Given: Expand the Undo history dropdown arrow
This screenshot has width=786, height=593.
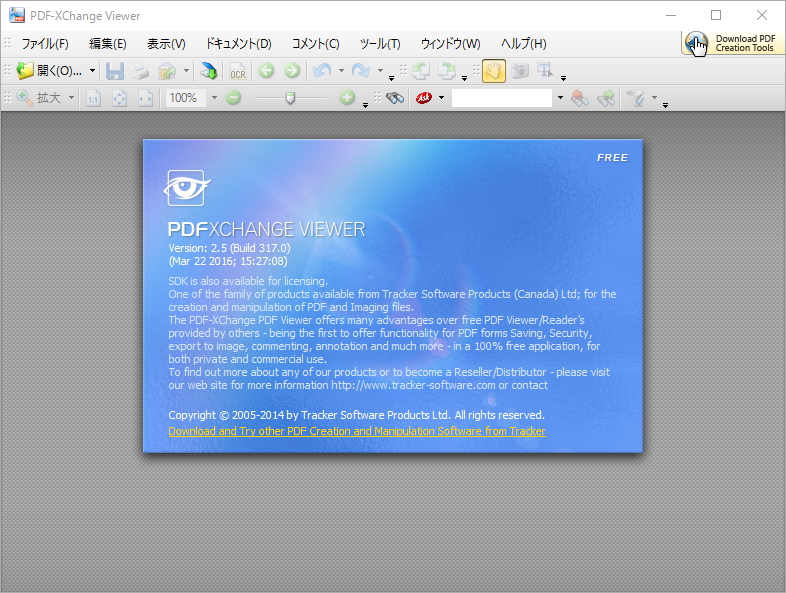Looking at the screenshot, I should click(341, 71).
